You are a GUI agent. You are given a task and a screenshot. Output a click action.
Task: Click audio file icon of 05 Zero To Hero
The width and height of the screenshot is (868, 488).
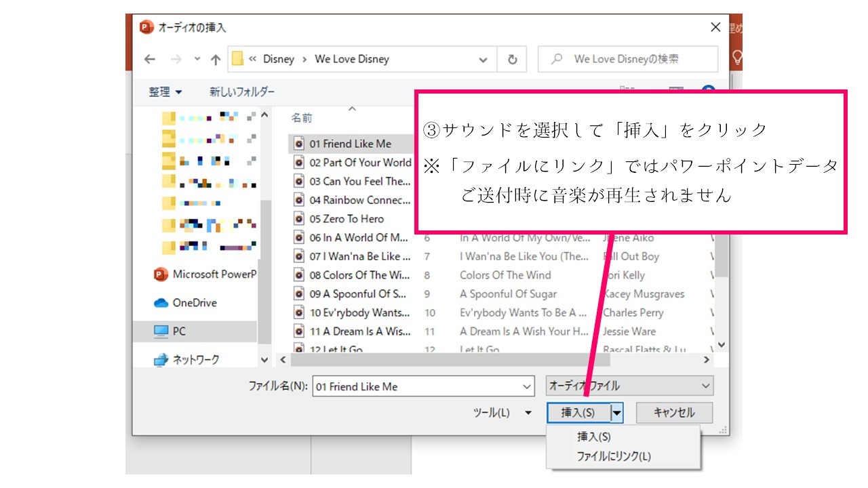tap(299, 219)
